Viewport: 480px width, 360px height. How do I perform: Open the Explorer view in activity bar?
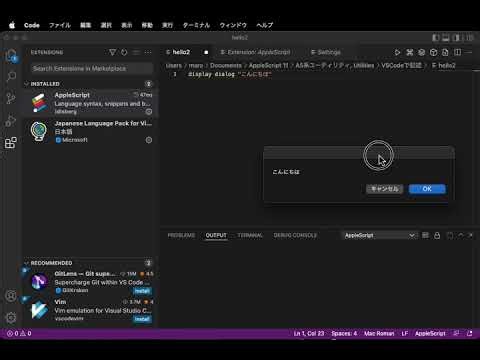point(11,55)
